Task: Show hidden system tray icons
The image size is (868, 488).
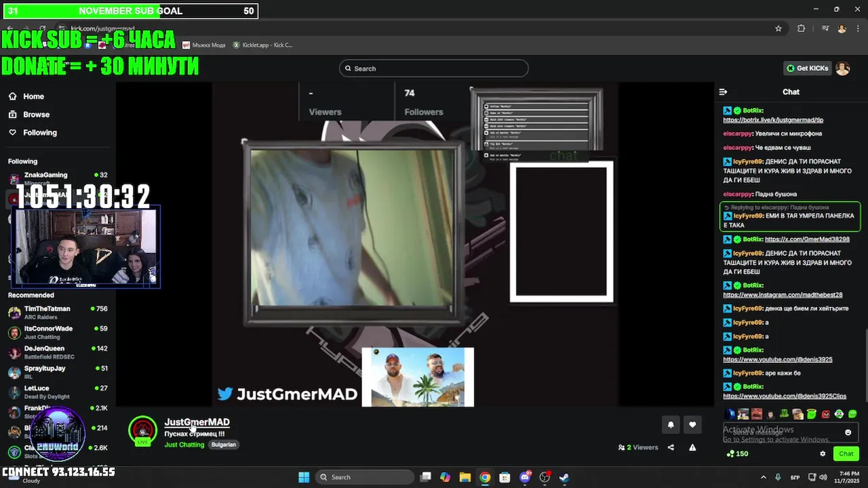Action: pos(763,477)
